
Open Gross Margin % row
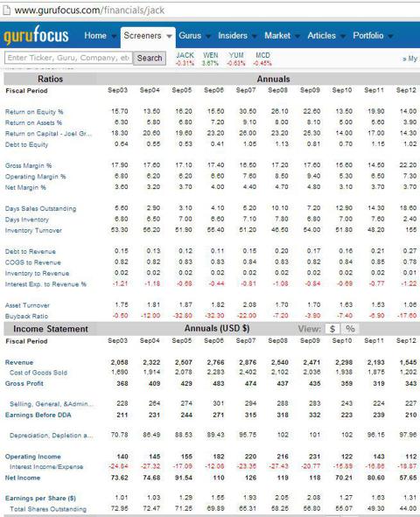(x=28, y=165)
